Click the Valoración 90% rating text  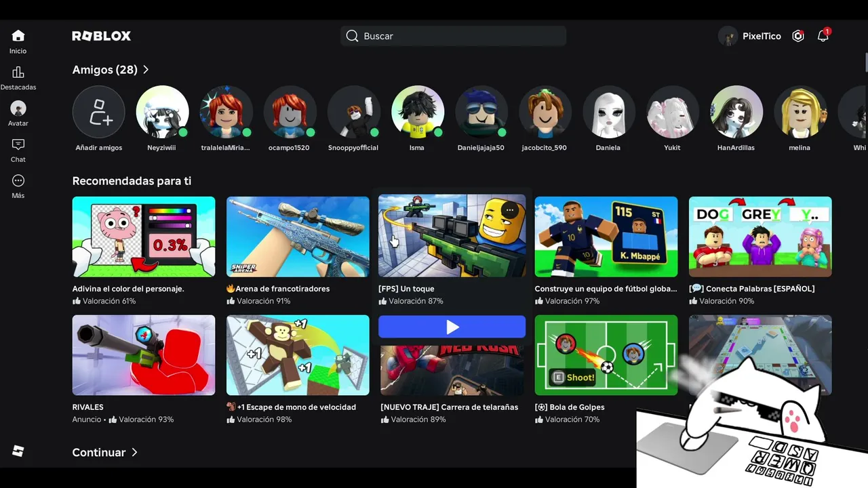coord(726,301)
